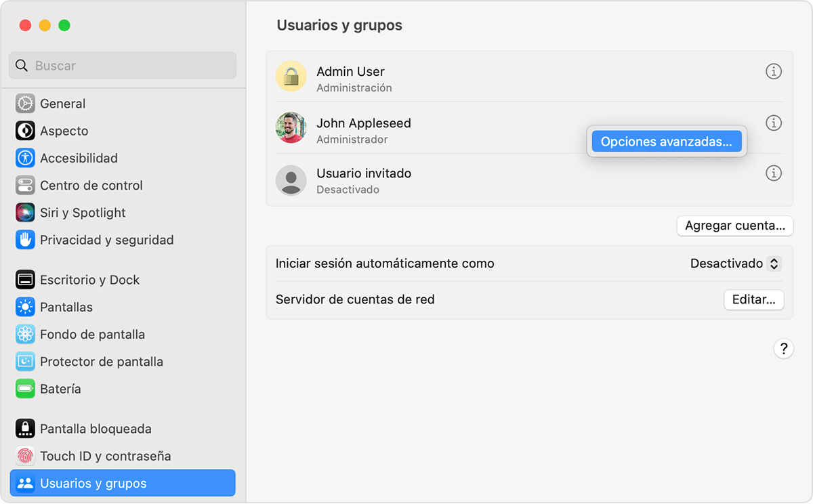Edit the Servidor de cuentas de red

753,299
